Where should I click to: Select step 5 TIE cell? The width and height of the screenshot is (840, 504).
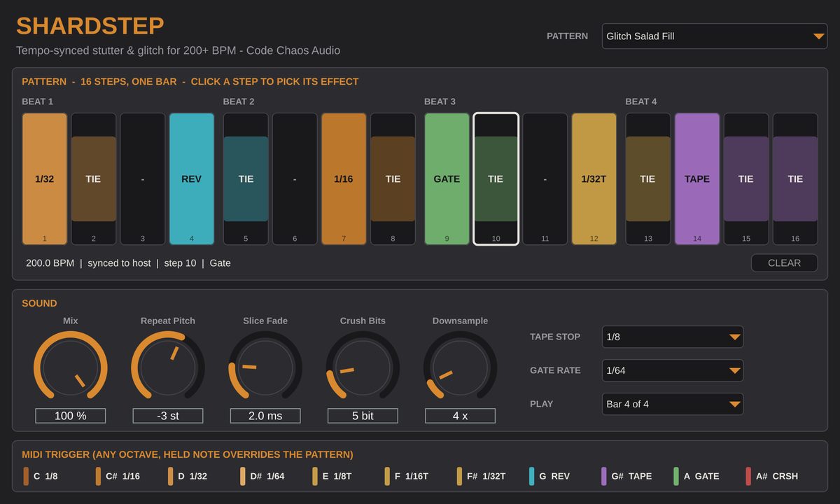tap(246, 179)
